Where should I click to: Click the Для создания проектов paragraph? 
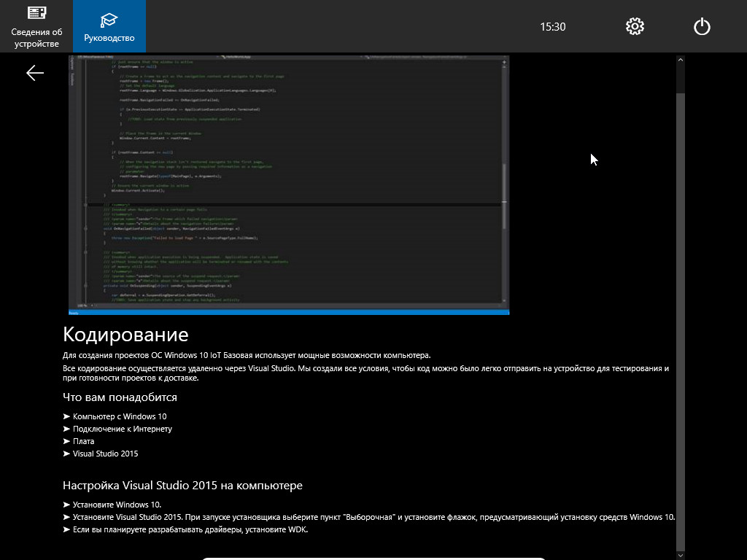(x=247, y=355)
